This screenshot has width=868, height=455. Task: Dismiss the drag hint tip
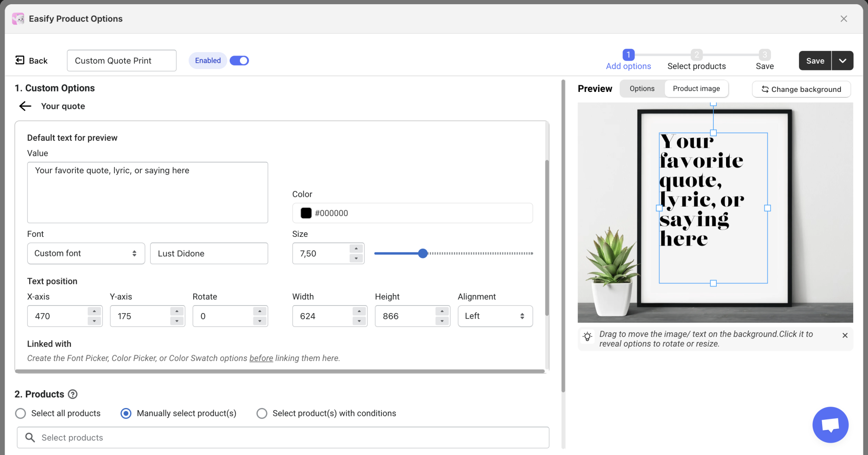pyautogui.click(x=845, y=336)
